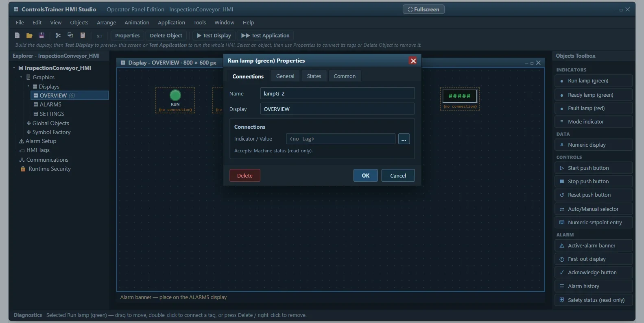The image size is (644, 323).
Task: Click OK in the Properties dialog
Action: click(366, 176)
